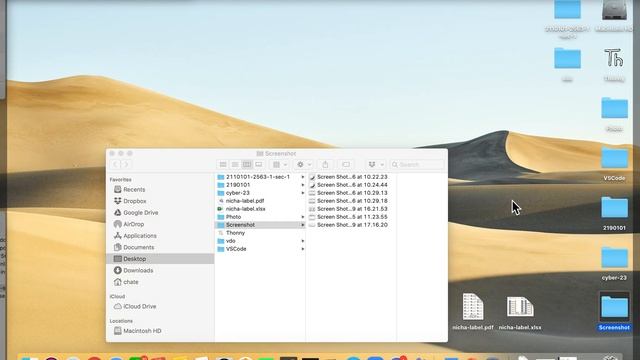Select the Photo folder in the column
The width and height of the screenshot is (640, 360).
[x=260, y=217]
